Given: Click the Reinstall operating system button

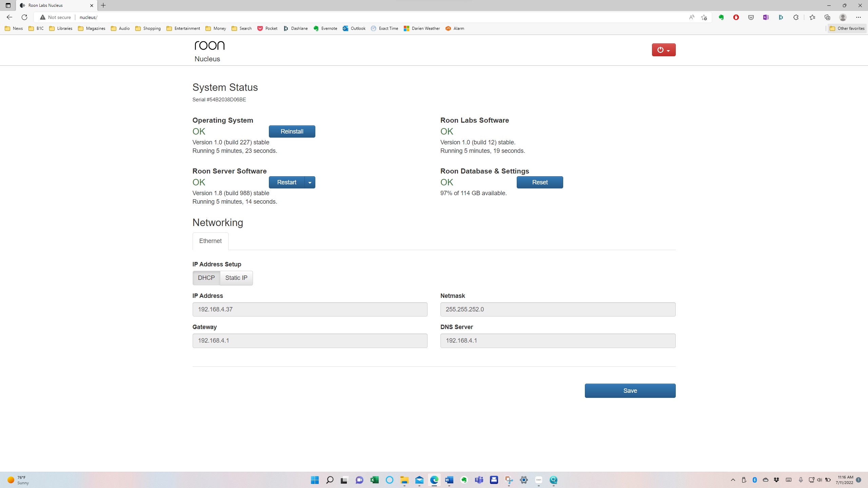Looking at the screenshot, I should pos(292,131).
